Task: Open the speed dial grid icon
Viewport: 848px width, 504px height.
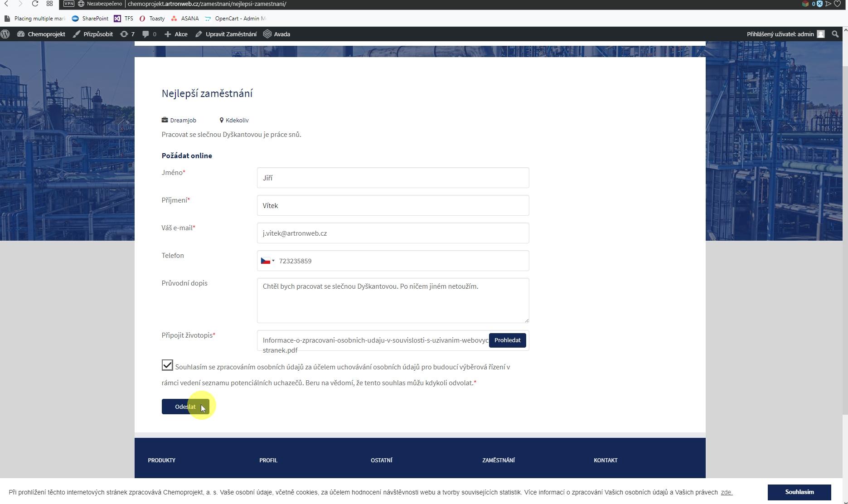Action: pyautogui.click(x=49, y=4)
